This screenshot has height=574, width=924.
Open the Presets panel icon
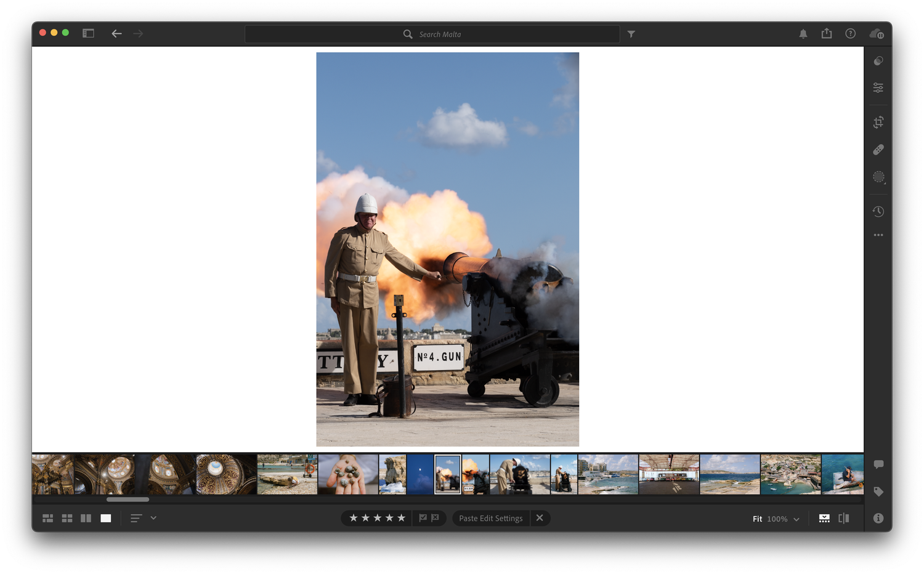(878, 61)
